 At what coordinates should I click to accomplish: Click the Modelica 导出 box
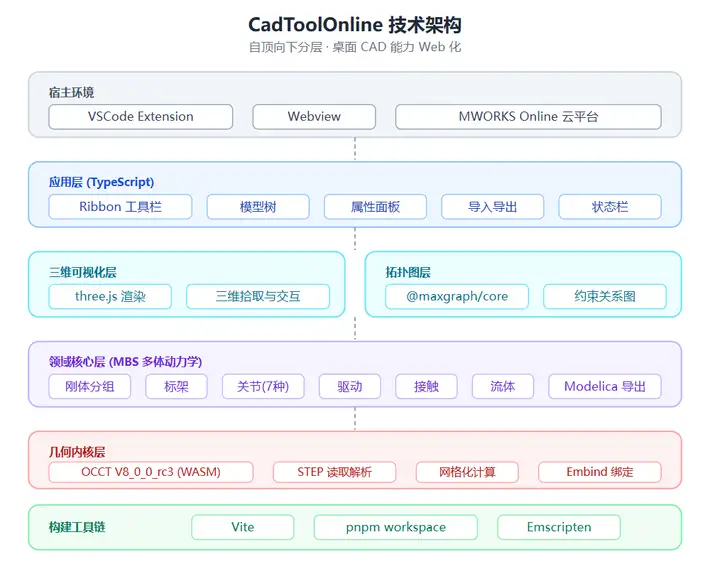[x=605, y=386]
